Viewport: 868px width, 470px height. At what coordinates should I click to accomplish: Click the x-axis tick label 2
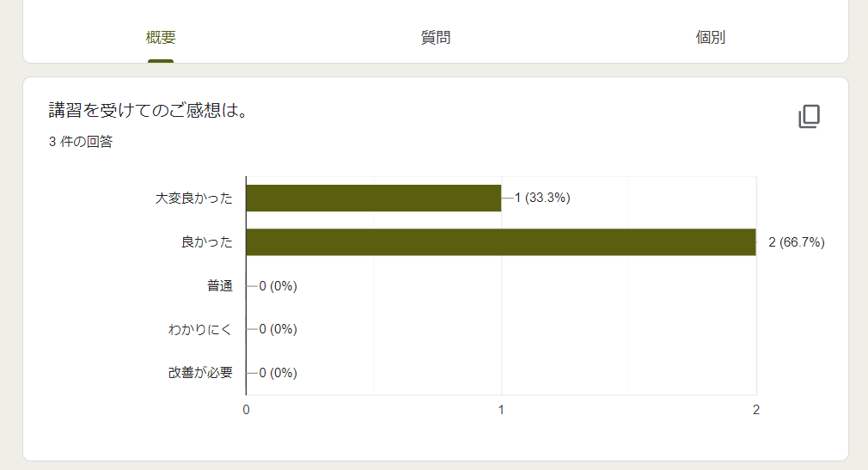click(756, 410)
